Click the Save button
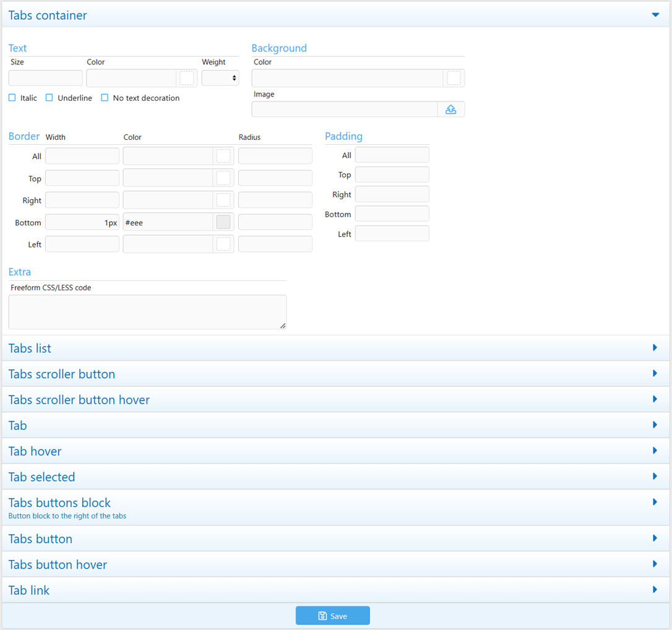Screen dimensions: 672x630 click(332, 616)
